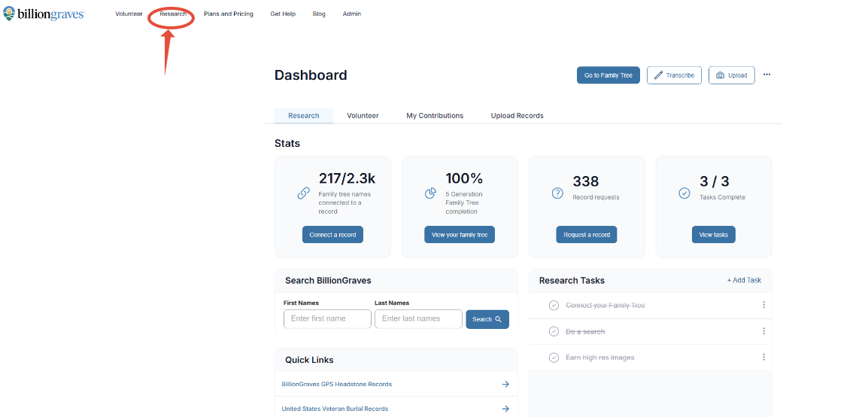This screenshot has width=868, height=417.
Task: Open the Admin menu item
Action: tap(352, 14)
